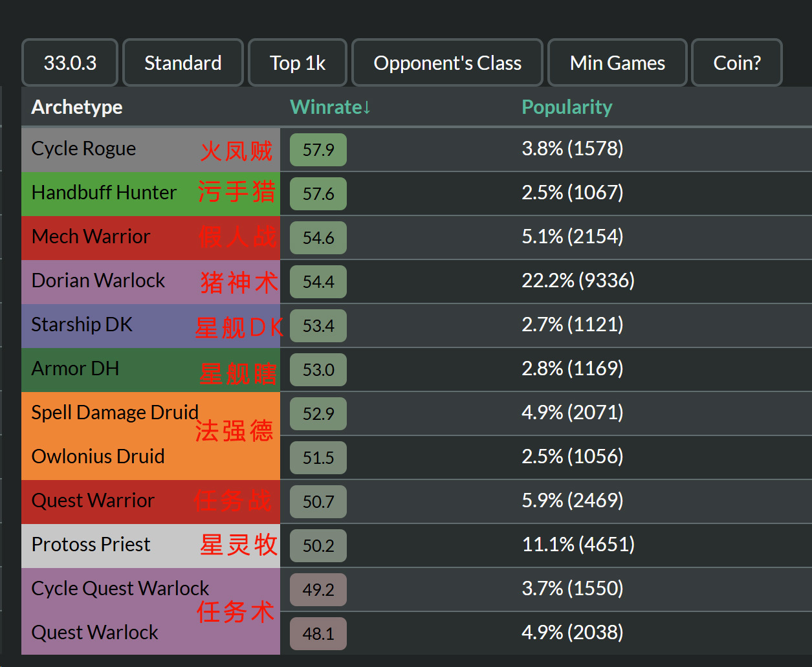The width and height of the screenshot is (812, 667).
Task: Open the Top 1k rank filter
Action: (298, 63)
